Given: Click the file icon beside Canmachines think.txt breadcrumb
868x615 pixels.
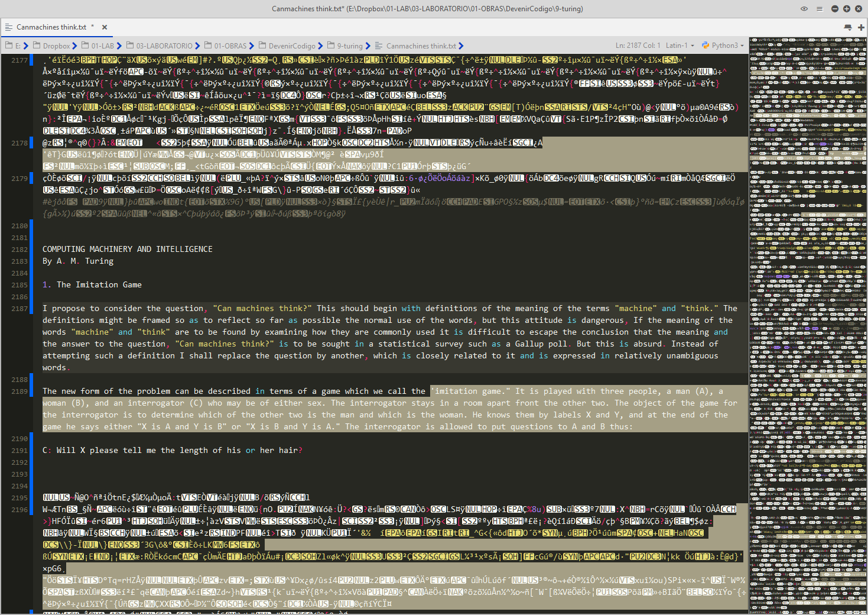Looking at the screenshot, I should point(379,46).
